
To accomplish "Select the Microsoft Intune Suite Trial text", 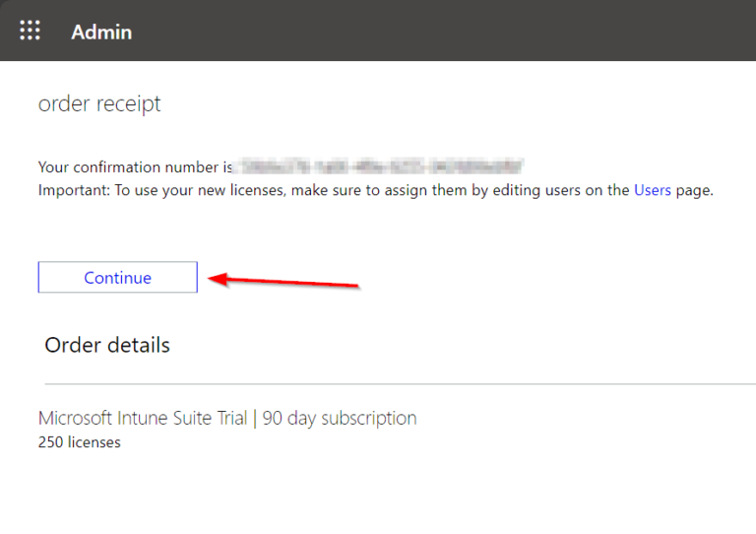I will pyautogui.click(x=143, y=418).
